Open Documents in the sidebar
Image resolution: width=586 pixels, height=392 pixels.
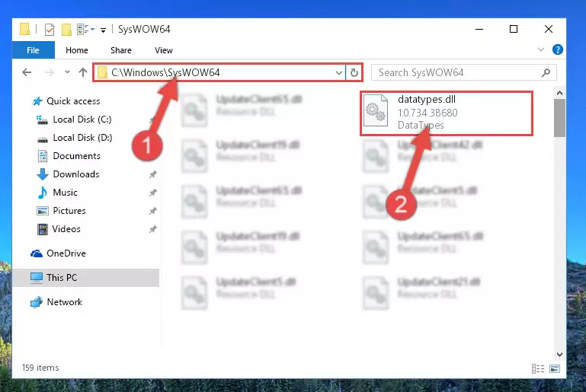69,156
